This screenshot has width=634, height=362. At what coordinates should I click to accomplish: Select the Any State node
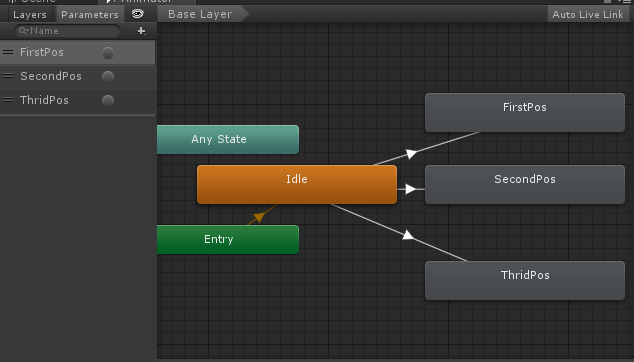(228, 140)
